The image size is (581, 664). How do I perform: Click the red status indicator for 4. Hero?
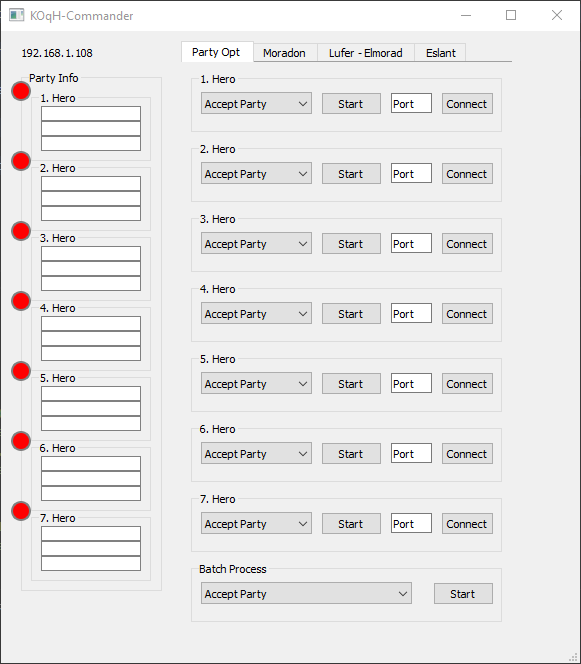(x=21, y=301)
